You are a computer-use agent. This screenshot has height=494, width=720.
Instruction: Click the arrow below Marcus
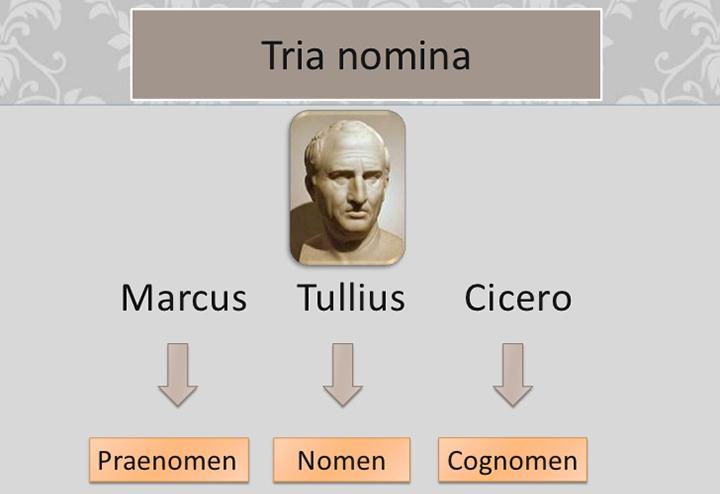coord(178,374)
